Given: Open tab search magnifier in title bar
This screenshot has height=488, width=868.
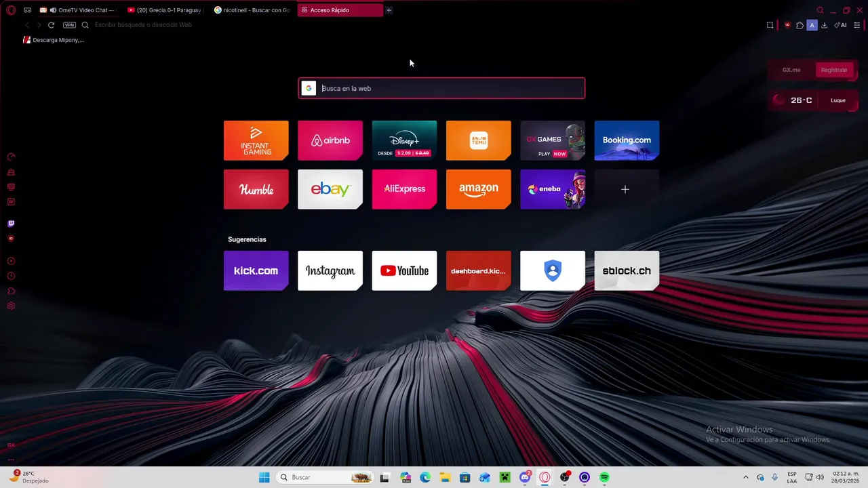Looking at the screenshot, I should [820, 10].
